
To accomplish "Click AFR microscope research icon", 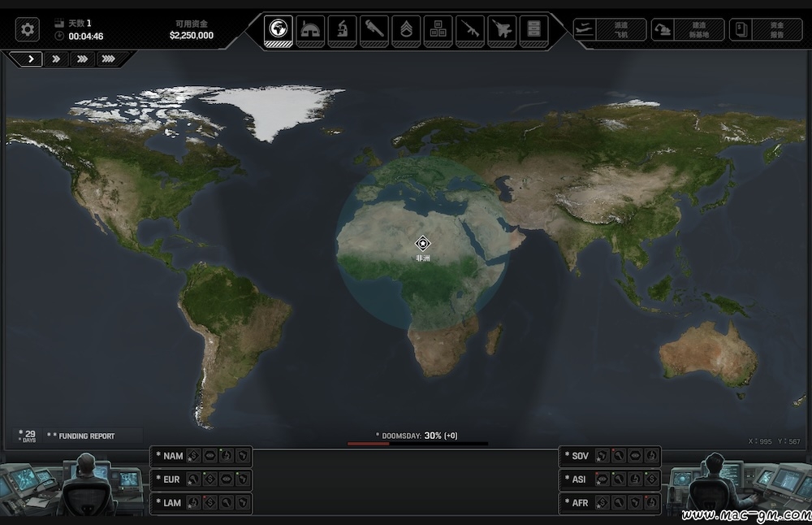I will coord(651,502).
